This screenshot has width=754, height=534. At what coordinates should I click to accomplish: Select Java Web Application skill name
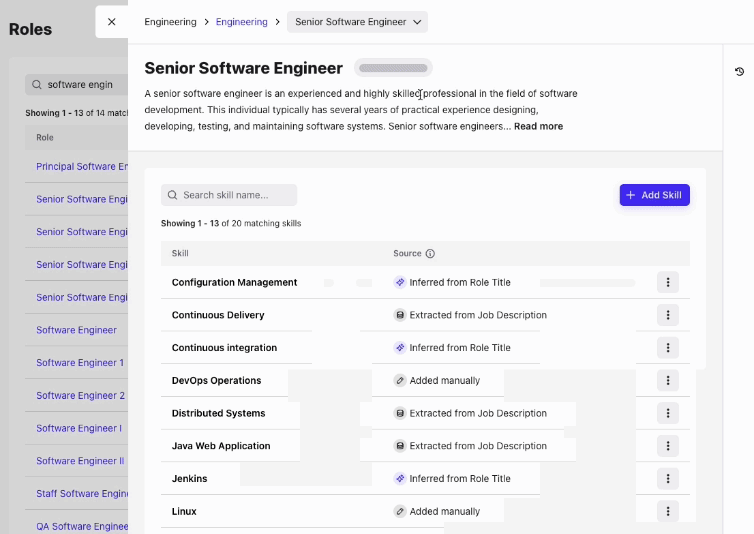point(221,446)
